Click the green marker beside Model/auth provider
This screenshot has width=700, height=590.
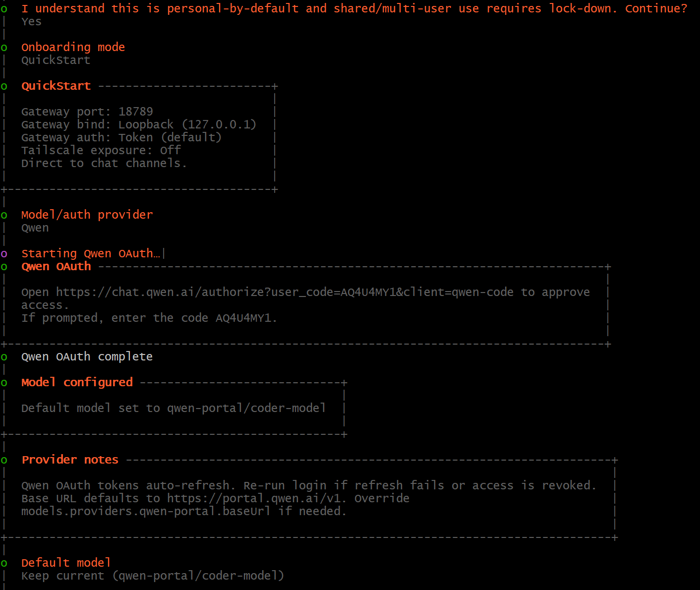tap(4, 216)
